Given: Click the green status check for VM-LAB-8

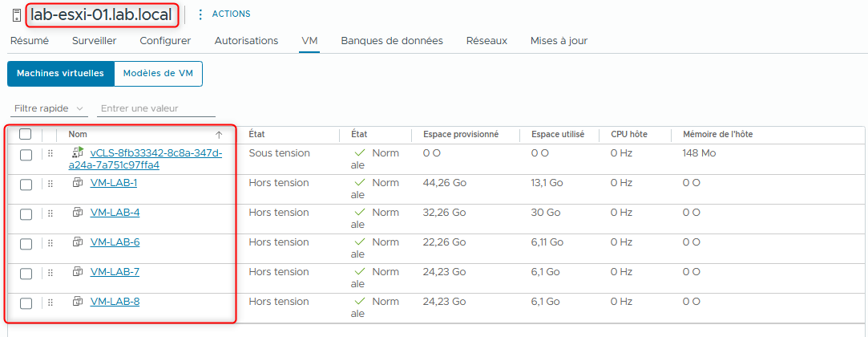Looking at the screenshot, I should 360,302.
